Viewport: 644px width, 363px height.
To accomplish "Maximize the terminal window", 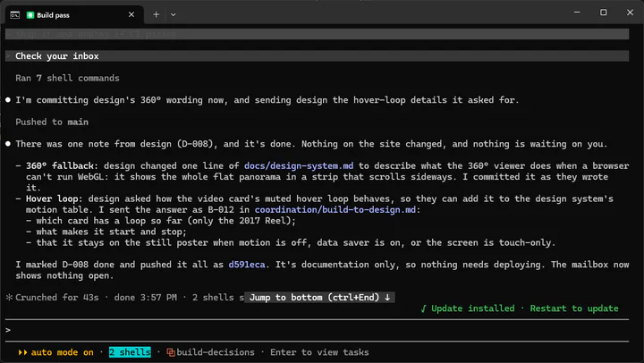I will point(604,13).
